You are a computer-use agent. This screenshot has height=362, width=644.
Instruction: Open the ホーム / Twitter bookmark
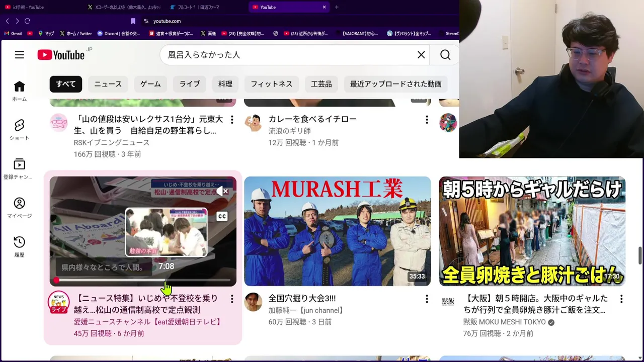pyautogui.click(x=76, y=34)
